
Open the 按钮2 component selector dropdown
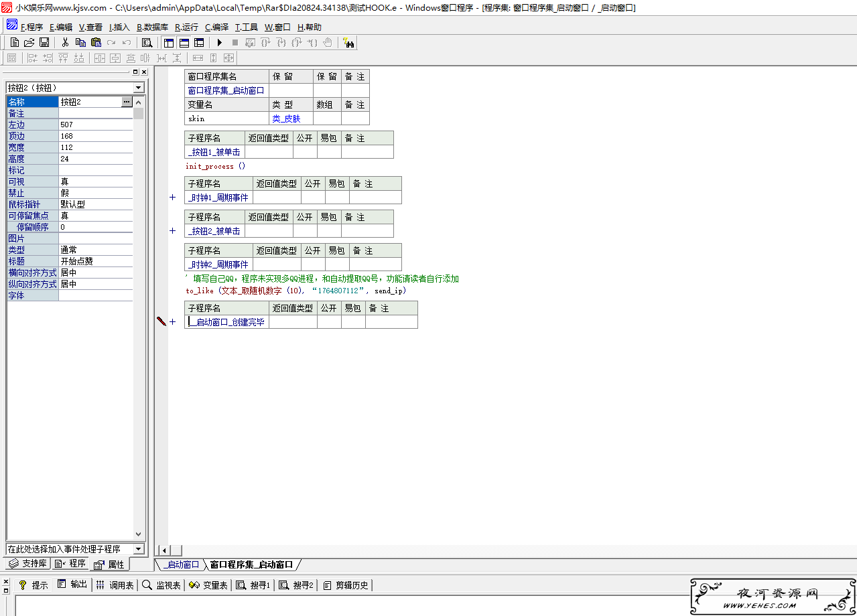[139, 88]
